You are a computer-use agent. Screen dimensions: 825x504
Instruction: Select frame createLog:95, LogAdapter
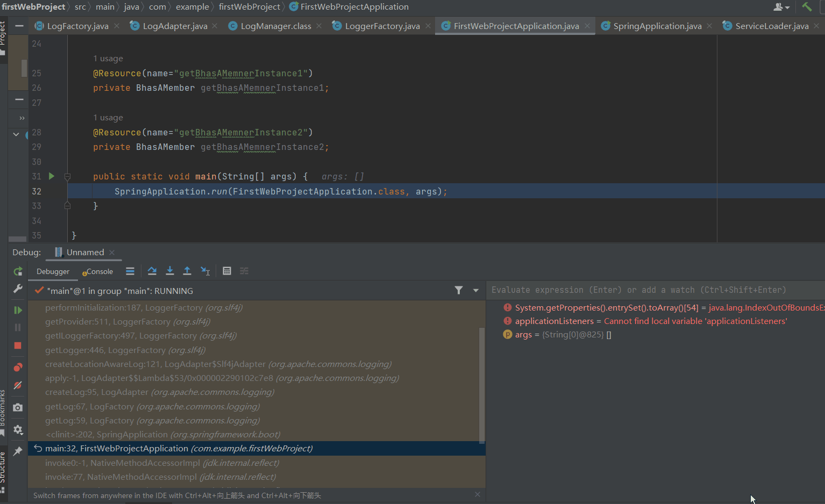253,392
